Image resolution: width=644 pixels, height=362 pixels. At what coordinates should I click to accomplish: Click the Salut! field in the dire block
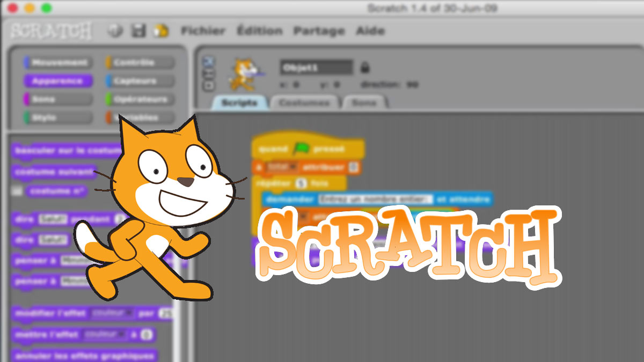53,240
